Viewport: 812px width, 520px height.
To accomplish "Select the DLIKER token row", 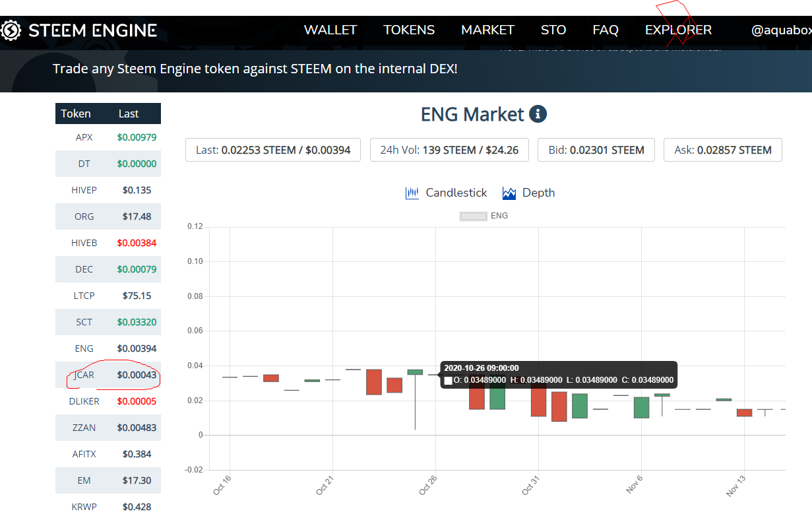I will tap(108, 401).
